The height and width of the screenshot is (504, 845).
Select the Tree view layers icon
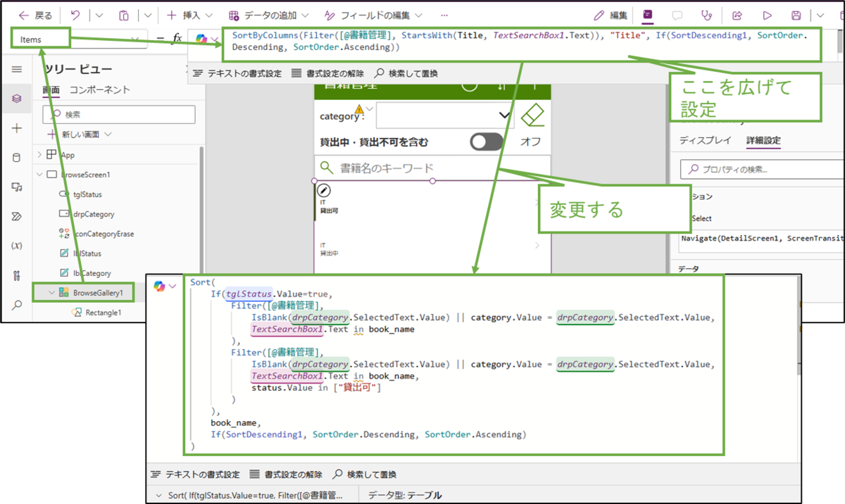(17, 99)
